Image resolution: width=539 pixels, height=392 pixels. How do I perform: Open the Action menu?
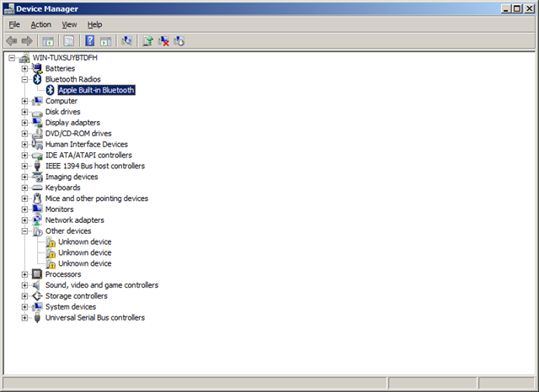click(41, 24)
